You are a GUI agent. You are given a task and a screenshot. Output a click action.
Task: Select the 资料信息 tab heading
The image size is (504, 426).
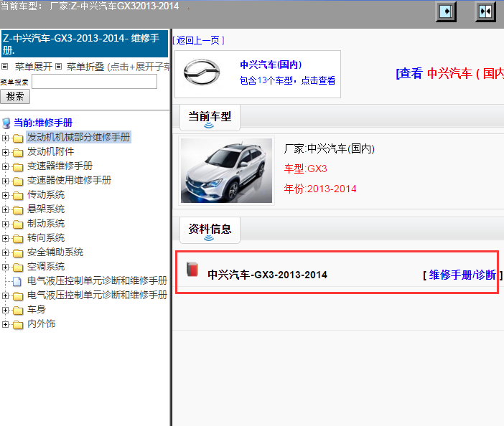pos(210,229)
